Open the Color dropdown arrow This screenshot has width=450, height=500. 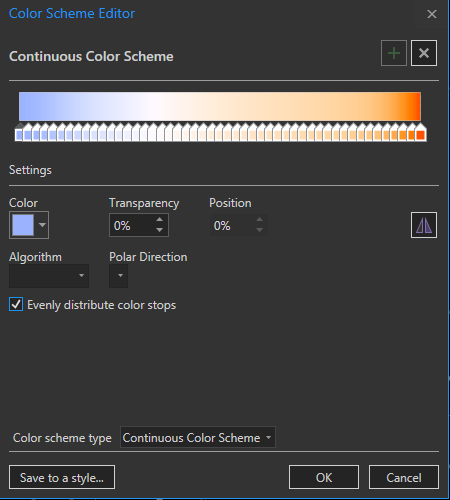coord(42,225)
